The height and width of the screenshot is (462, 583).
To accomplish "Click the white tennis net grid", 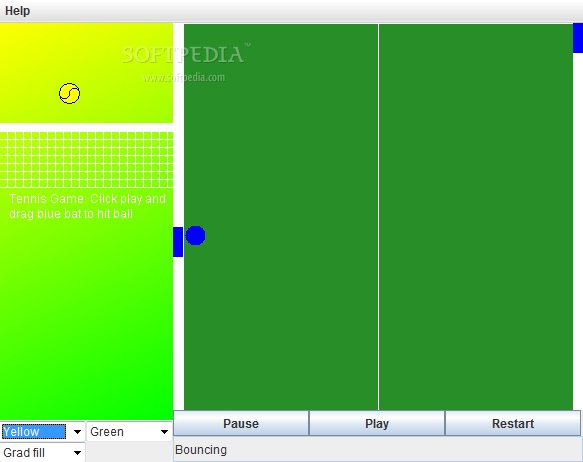I will coord(86,159).
